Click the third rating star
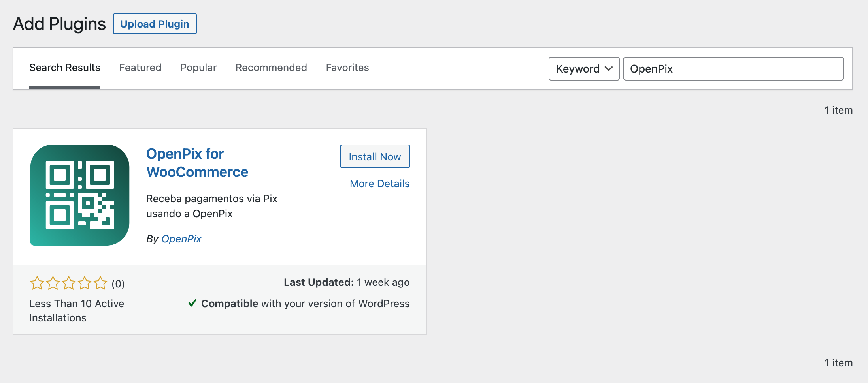Viewport: 868px width, 383px height. [x=69, y=283]
